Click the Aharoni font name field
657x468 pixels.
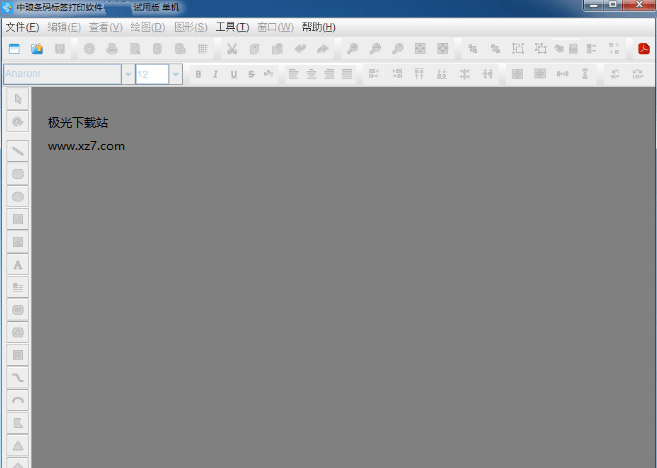62,74
